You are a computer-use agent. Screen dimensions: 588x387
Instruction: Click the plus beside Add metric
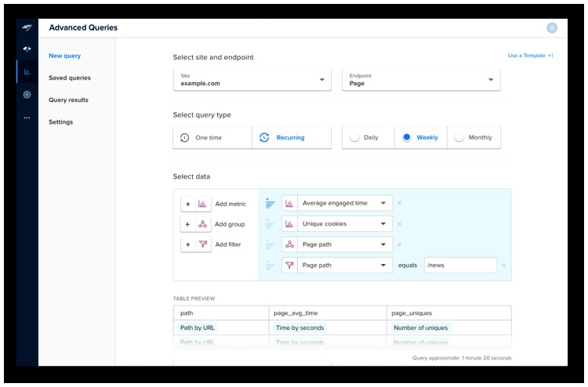[x=188, y=204]
